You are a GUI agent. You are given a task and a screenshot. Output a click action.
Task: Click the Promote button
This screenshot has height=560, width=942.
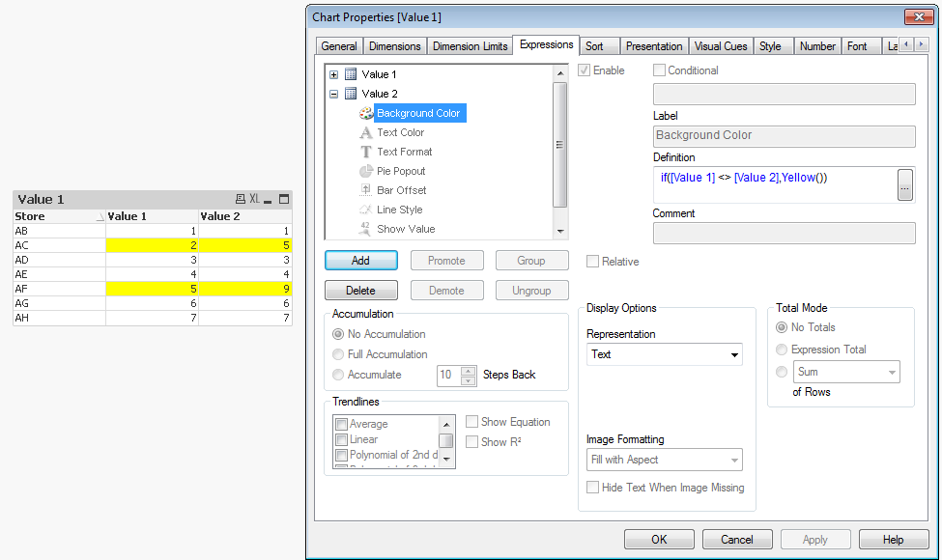pyautogui.click(x=446, y=261)
